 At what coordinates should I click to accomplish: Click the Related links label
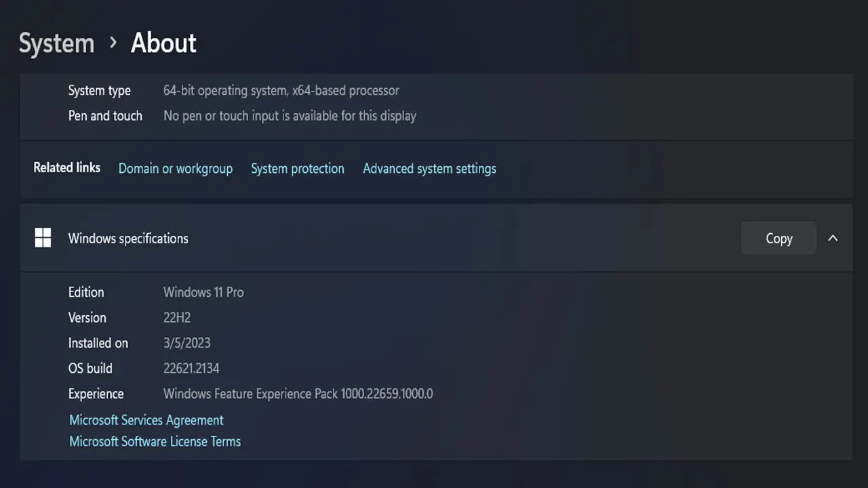click(66, 168)
